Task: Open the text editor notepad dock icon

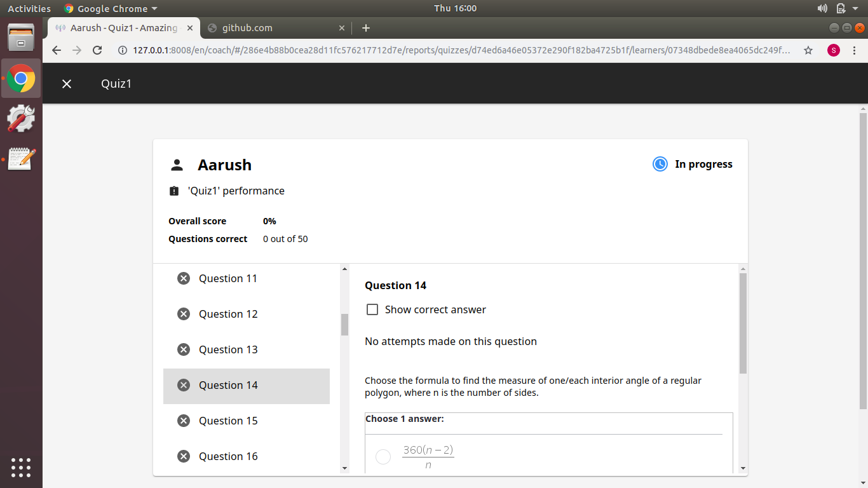Action: (x=21, y=158)
